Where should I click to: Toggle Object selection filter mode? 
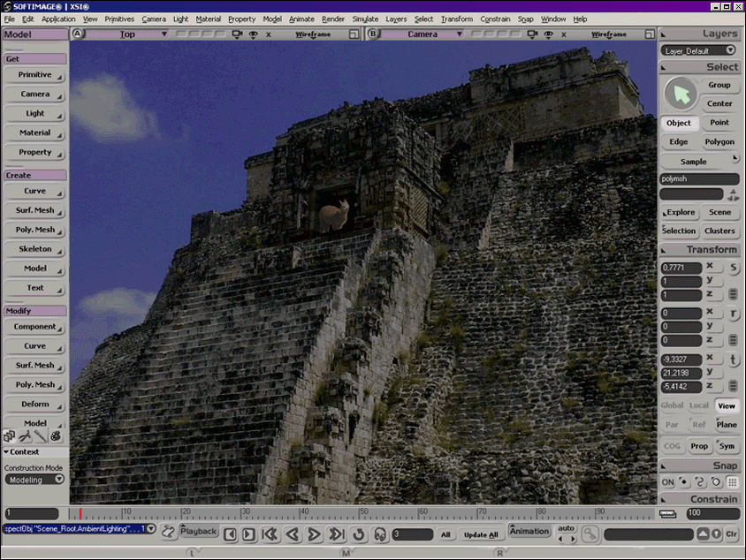pos(678,123)
